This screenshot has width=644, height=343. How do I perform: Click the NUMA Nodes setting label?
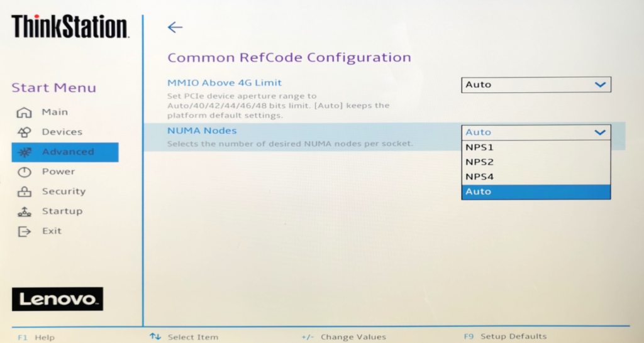[x=202, y=131]
